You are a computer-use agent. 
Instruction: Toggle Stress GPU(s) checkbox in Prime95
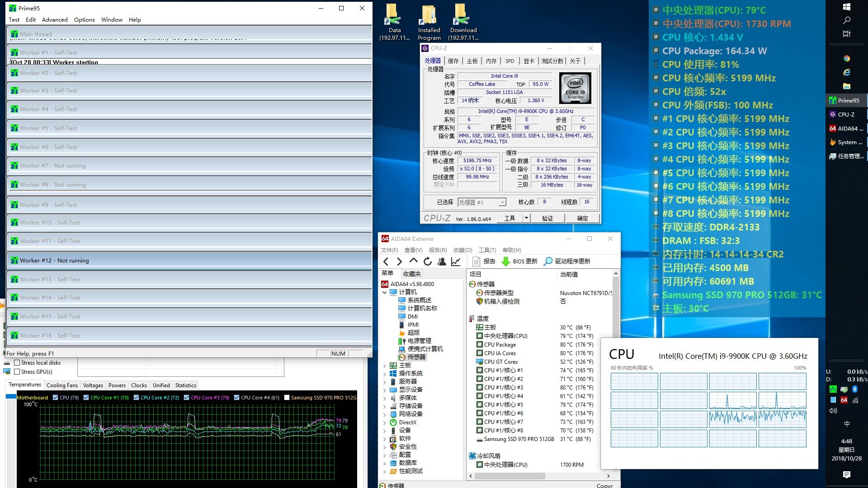point(16,372)
